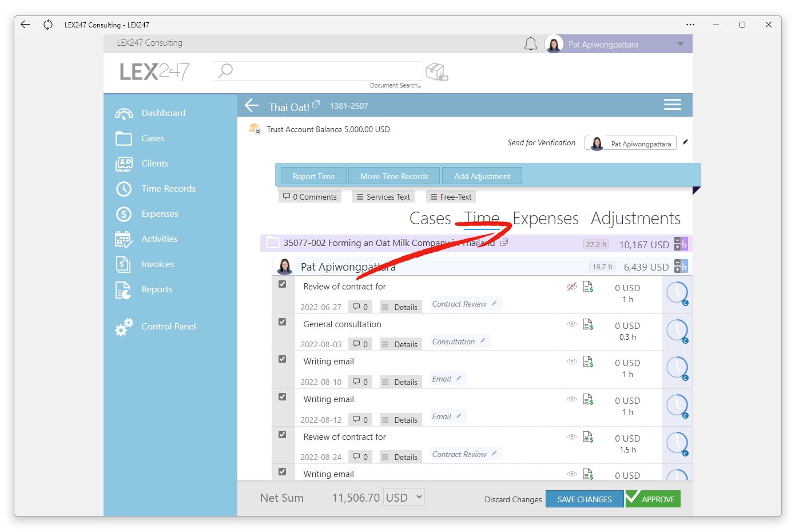
Task: Open Control Panel in the sidebar
Action: (x=168, y=326)
